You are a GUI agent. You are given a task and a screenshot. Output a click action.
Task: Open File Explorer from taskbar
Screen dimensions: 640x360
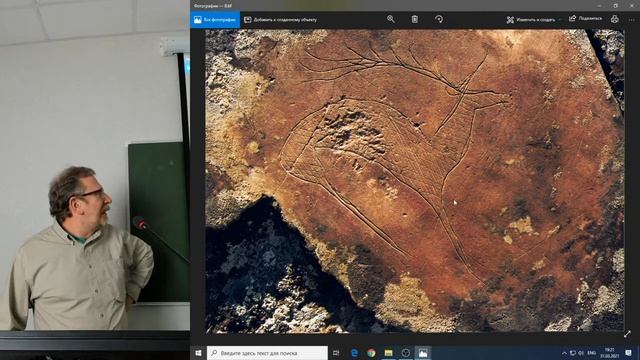(x=389, y=353)
